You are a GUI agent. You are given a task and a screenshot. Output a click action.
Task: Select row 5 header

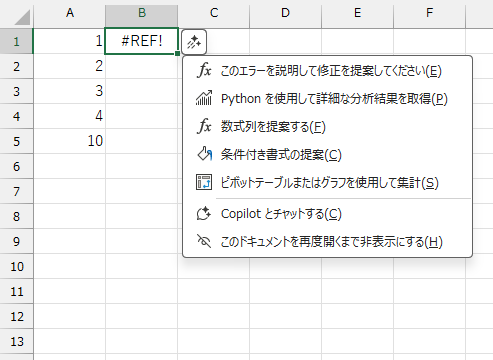pyautogui.click(x=16, y=141)
